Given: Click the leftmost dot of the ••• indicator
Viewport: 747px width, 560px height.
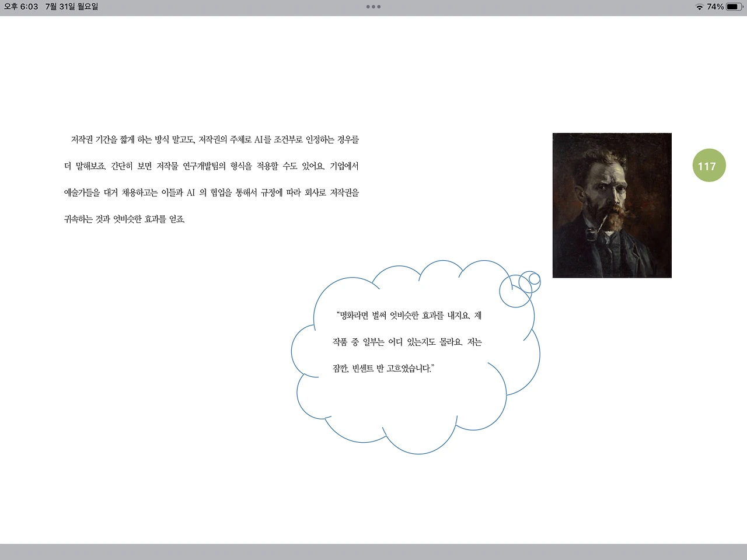Looking at the screenshot, I should (367, 7).
